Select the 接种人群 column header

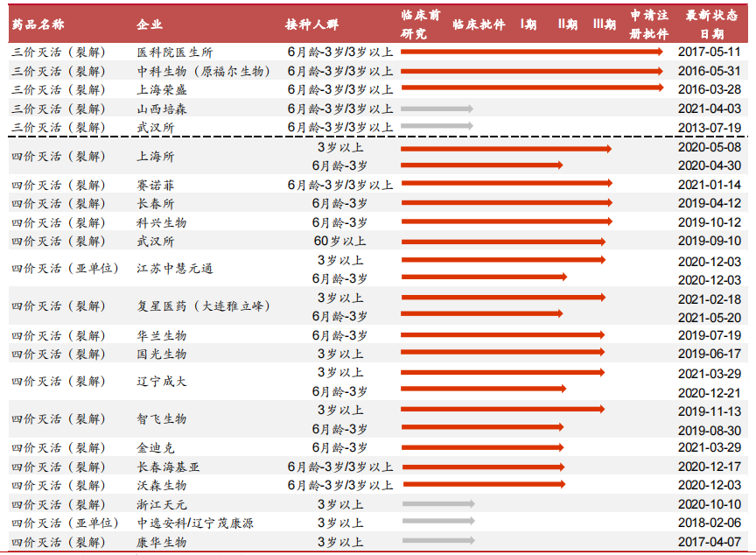click(x=310, y=25)
